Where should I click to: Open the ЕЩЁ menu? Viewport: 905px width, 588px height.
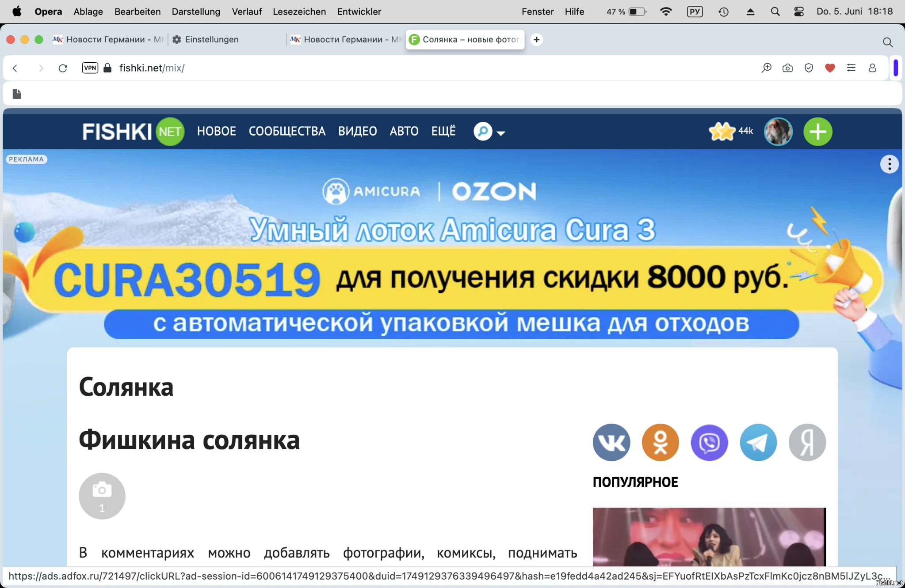443,131
